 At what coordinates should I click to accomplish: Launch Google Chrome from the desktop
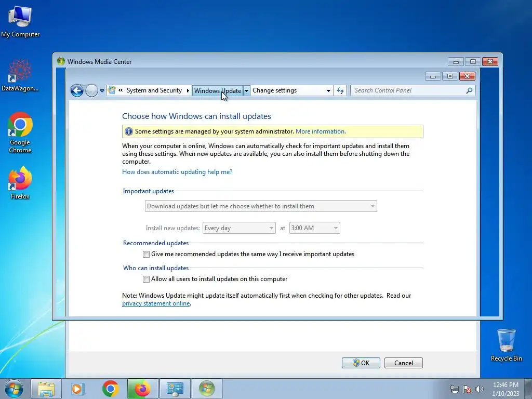coord(20,132)
